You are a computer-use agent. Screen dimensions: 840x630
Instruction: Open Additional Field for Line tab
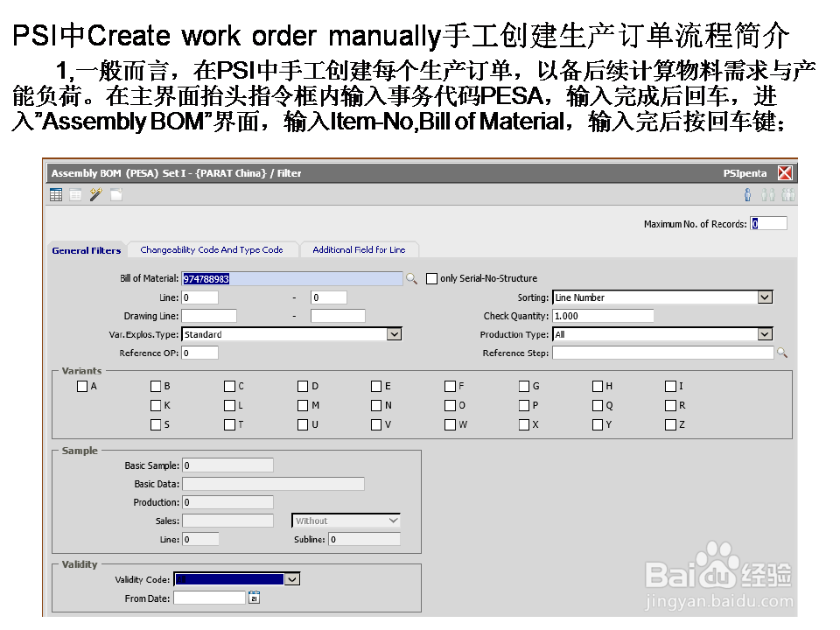pyautogui.click(x=359, y=249)
